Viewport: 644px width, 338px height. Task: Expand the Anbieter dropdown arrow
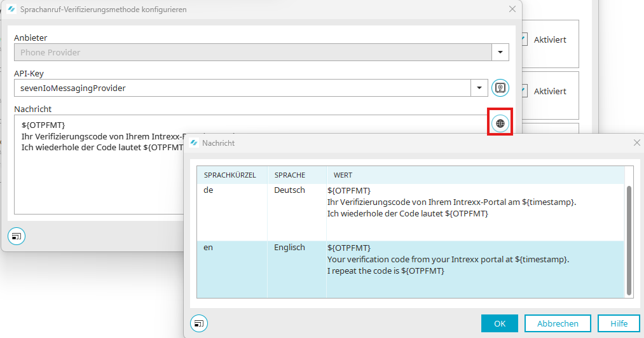click(500, 52)
